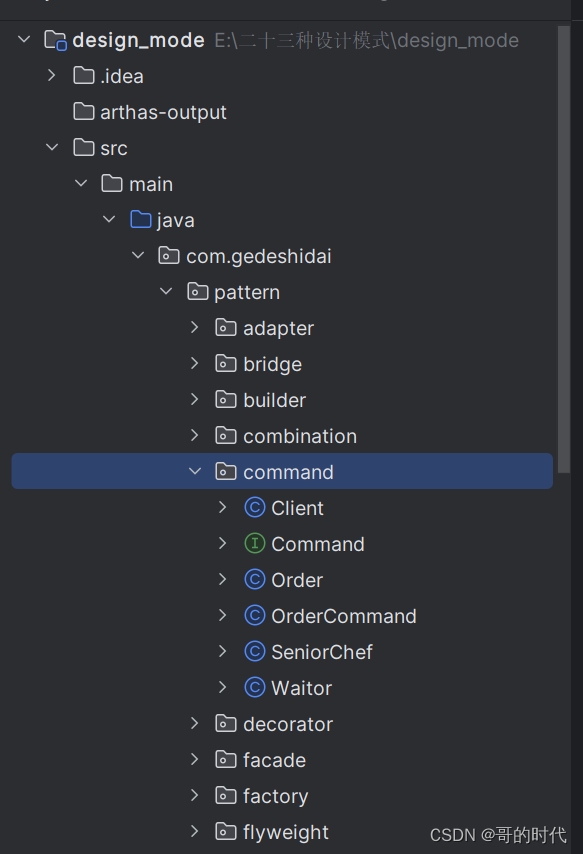This screenshot has width=583, height=854.
Task: Select the bridge package
Action: [258, 364]
